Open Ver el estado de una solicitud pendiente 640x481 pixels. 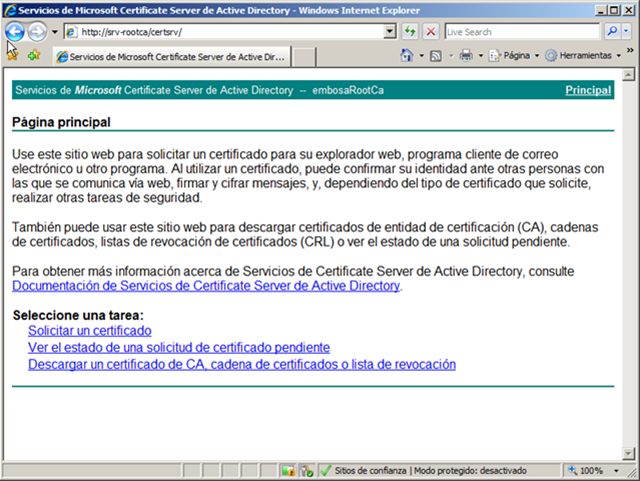click(179, 347)
